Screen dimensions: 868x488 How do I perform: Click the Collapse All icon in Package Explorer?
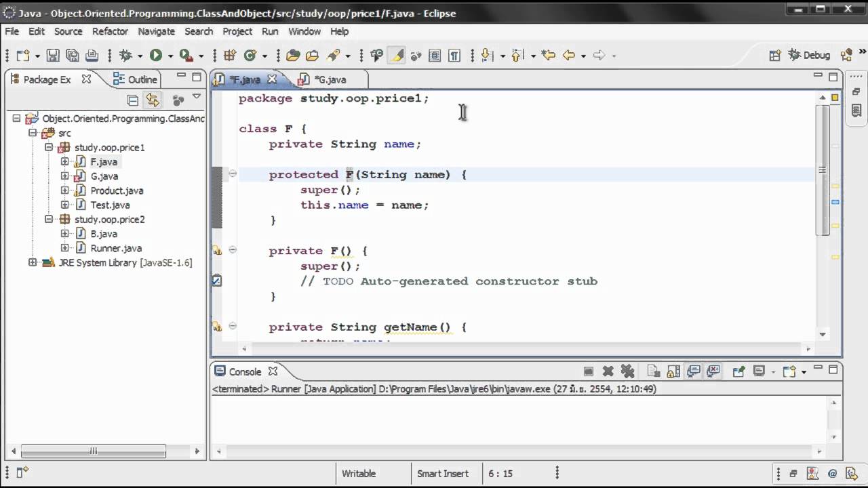(133, 100)
